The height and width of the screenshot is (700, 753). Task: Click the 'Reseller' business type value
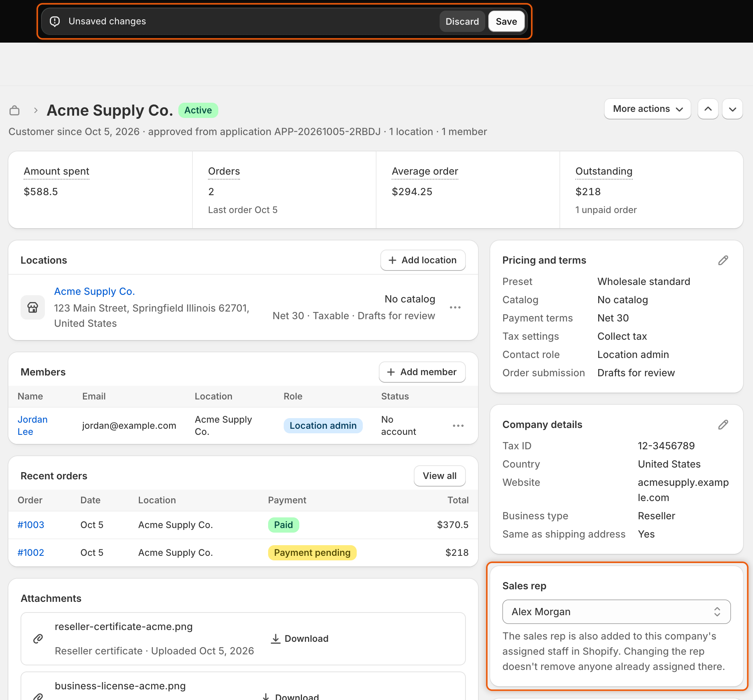[x=656, y=516]
